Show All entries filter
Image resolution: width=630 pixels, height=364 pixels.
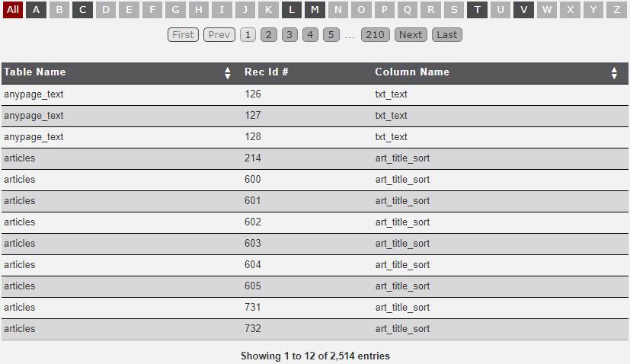point(13,10)
